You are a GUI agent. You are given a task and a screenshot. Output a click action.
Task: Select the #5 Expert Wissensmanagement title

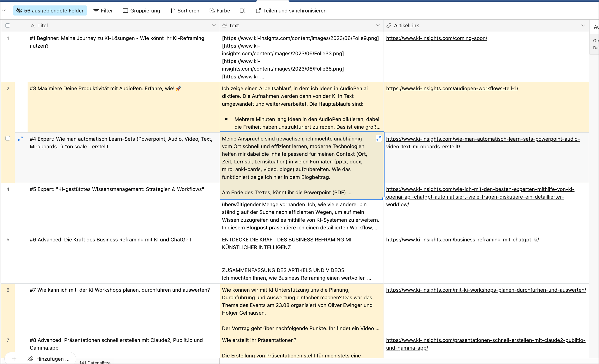(123, 208)
